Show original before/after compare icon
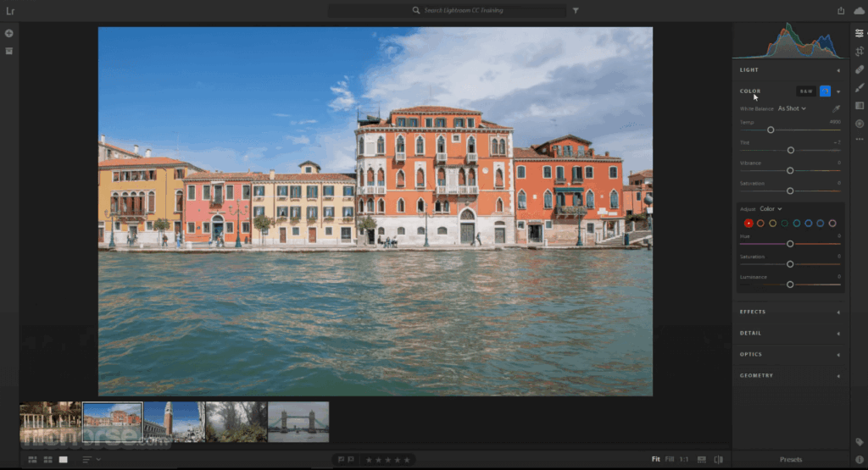 coord(719,460)
